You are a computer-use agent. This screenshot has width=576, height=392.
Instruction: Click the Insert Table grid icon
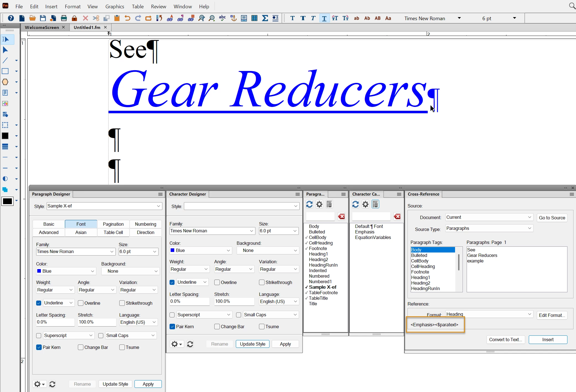point(254,18)
